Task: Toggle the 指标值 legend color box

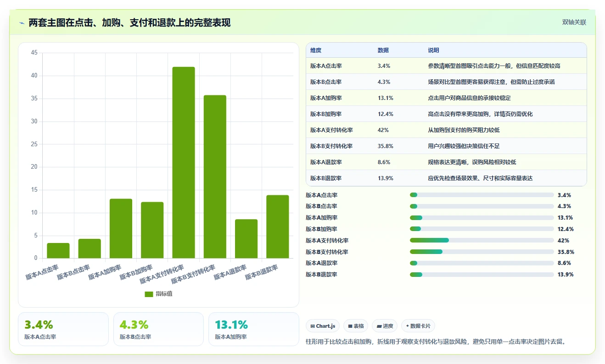Action: 149,294
